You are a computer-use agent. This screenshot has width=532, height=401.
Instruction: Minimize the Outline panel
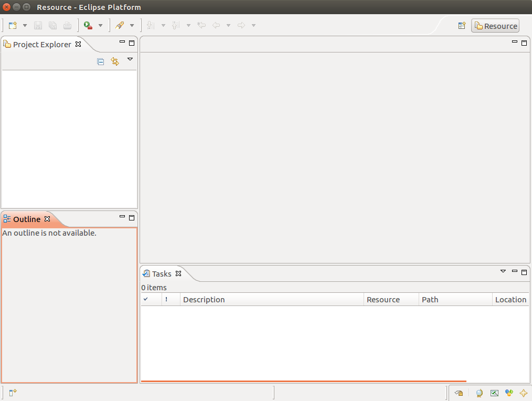pyautogui.click(x=122, y=216)
